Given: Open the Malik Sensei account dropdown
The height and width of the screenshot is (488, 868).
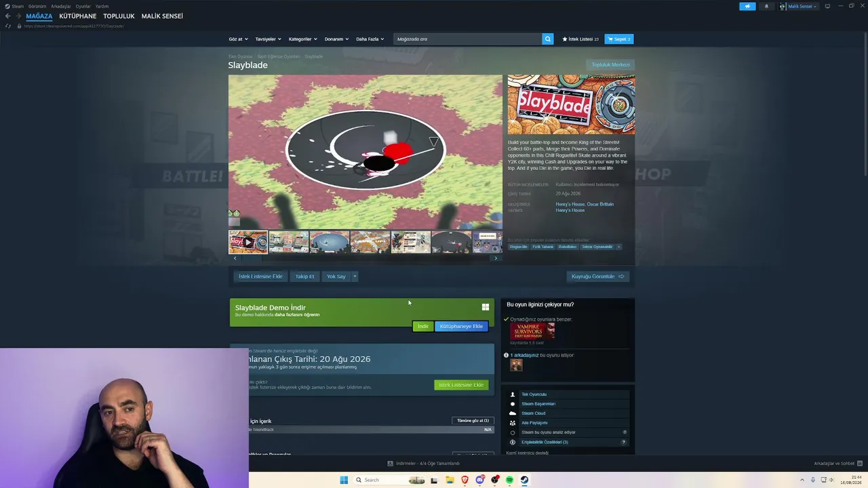Looking at the screenshot, I should tap(802, 6).
